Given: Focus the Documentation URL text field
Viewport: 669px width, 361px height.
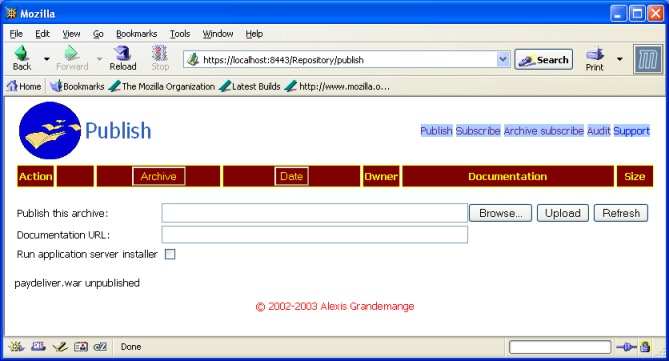Looking at the screenshot, I should click(314, 235).
